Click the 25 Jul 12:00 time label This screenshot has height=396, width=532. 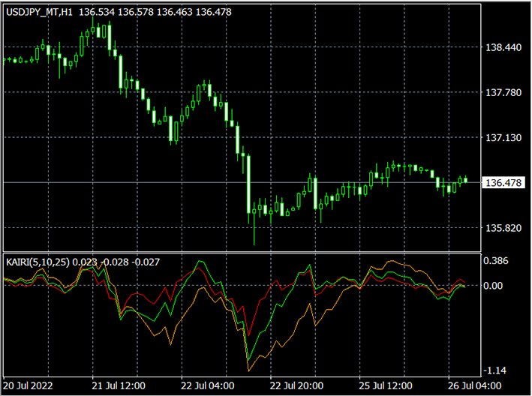(386, 385)
